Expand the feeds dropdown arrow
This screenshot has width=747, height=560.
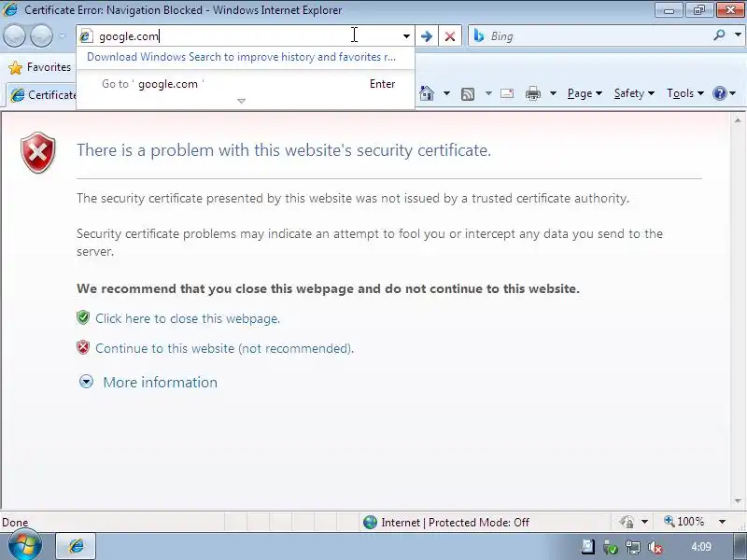pyautogui.click(x=488, y=93)
